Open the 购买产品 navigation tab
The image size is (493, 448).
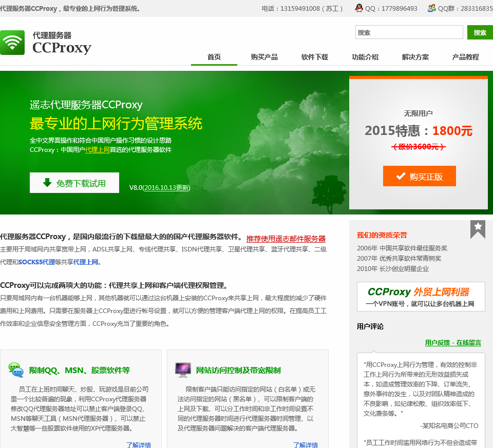pyautogui.click(x=264, y=57)
